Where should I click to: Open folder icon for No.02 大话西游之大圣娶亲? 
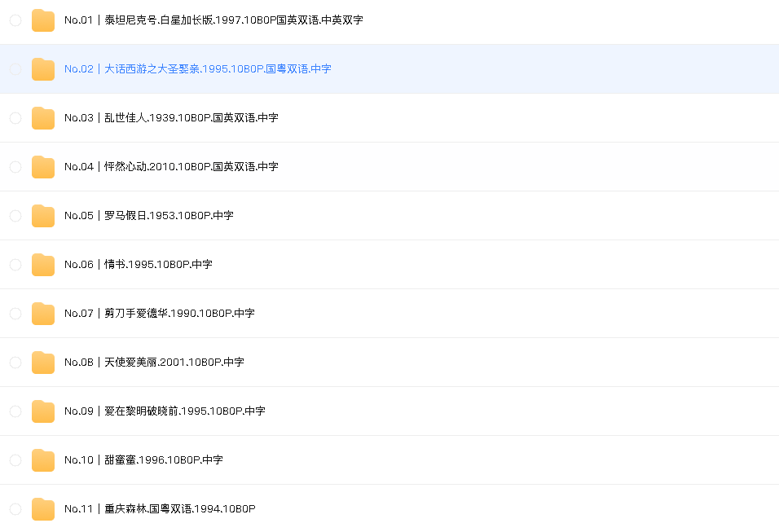click(x=43, y=69)
